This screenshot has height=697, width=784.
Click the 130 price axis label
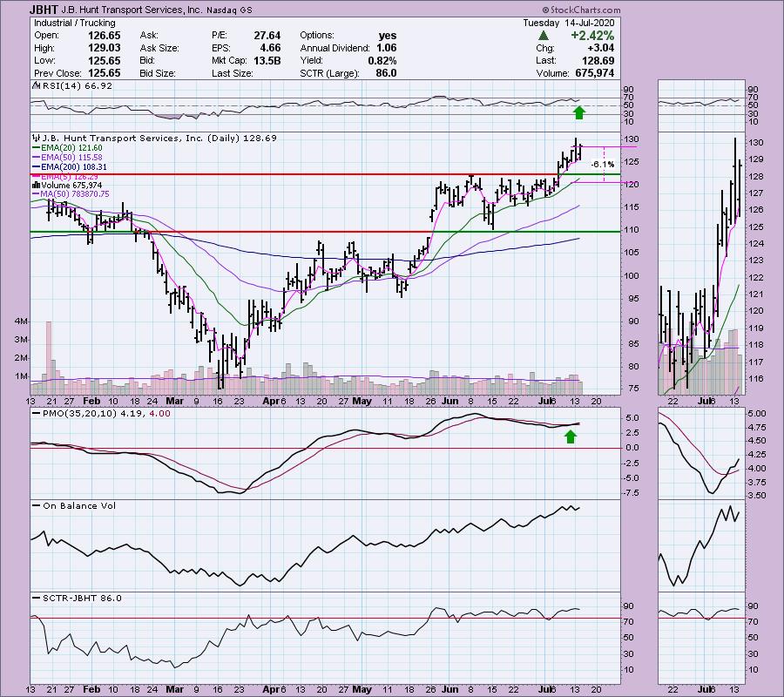(631, 139)
